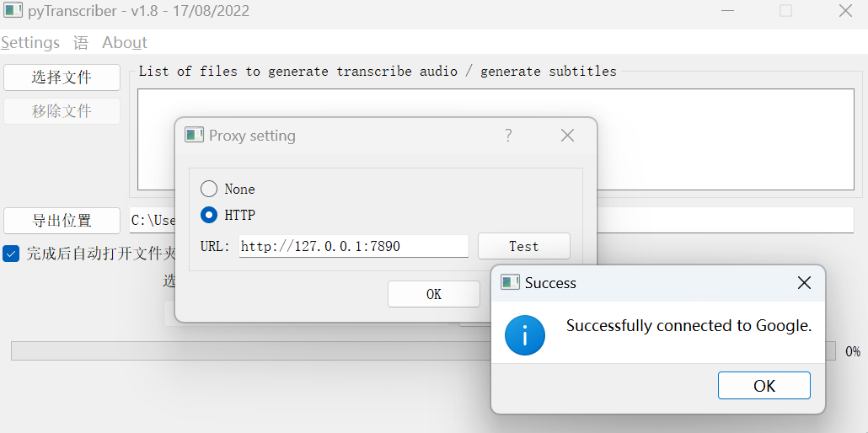Open the About menu
The height and width of the screenshot is (433, 868).
125,42
